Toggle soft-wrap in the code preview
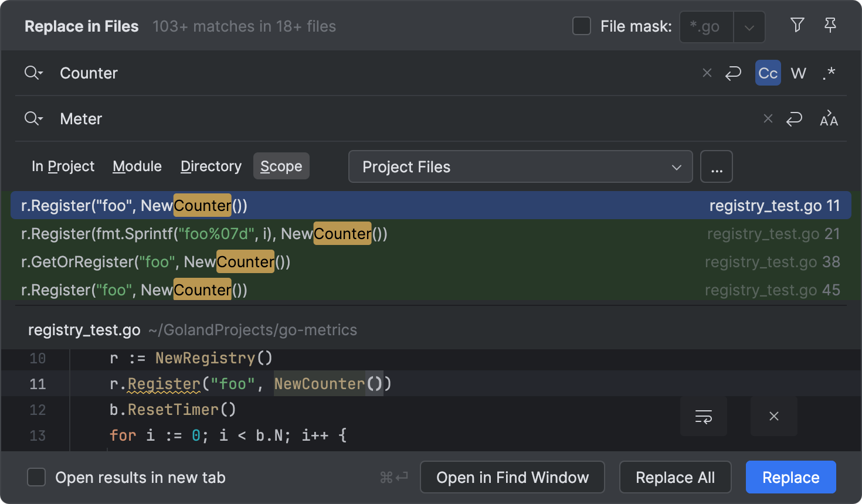Screen dimensions: 862x504 coord(703,417)
